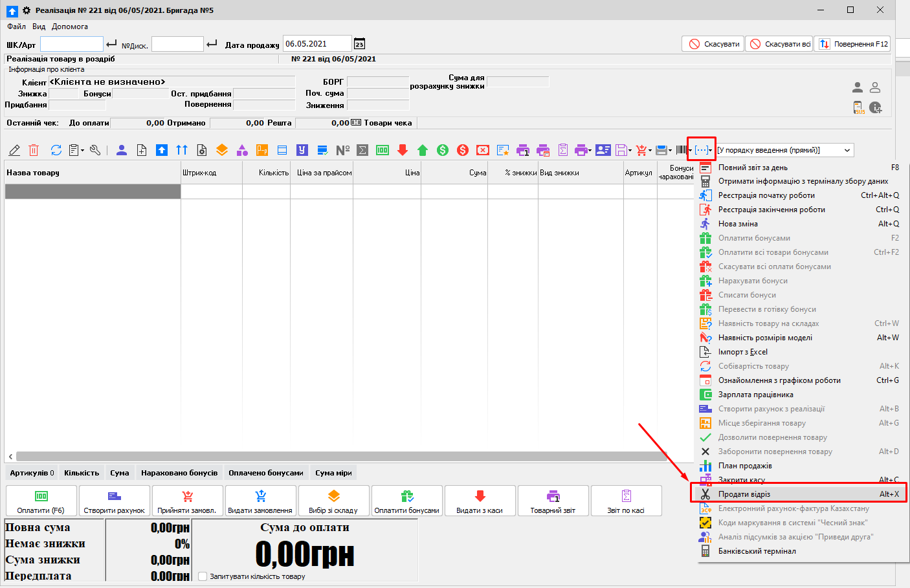Open the 'Файл' menu
The width and height of the screenshot is (910, 588).
pos(16,27)
